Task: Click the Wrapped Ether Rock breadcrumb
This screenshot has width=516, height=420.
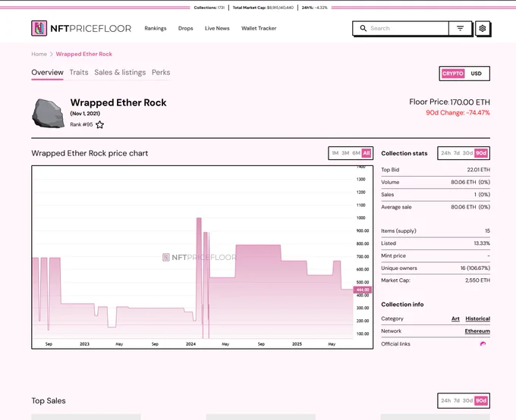Action: 84,54
